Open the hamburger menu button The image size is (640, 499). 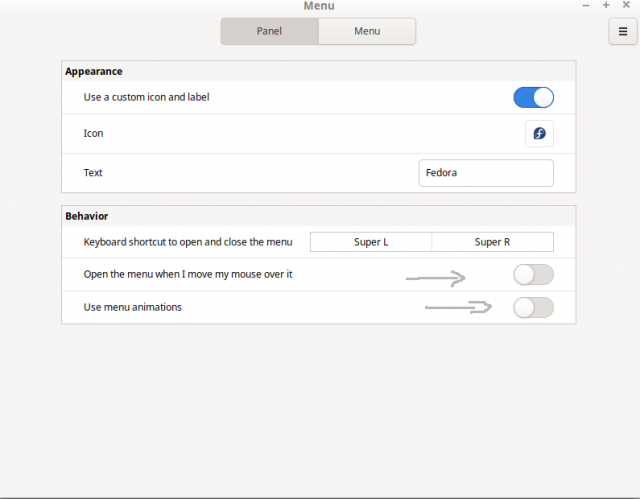coord(622,31)
